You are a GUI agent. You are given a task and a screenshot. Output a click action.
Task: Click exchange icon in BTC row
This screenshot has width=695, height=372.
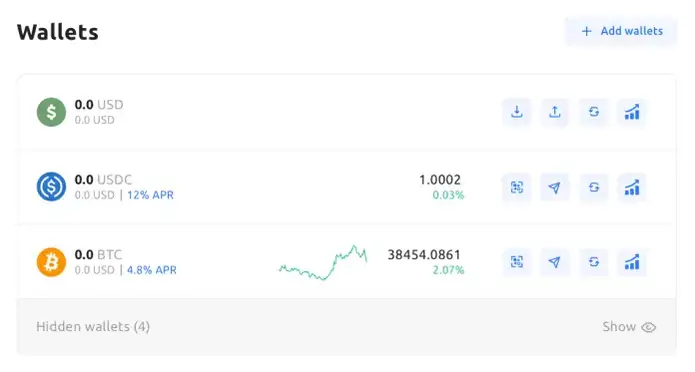593,262
